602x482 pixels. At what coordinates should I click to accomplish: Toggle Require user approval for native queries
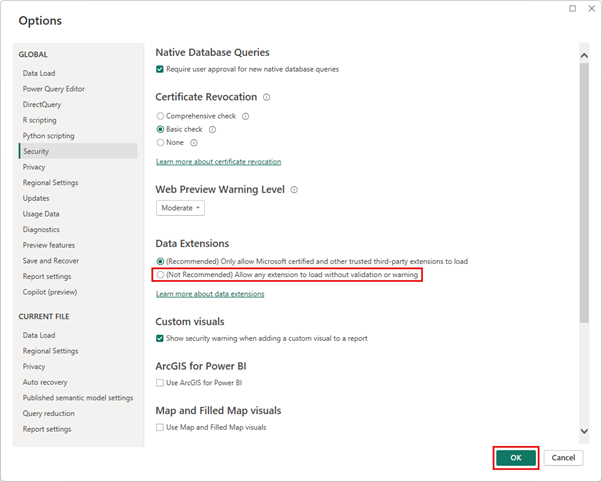pos(160,70)
